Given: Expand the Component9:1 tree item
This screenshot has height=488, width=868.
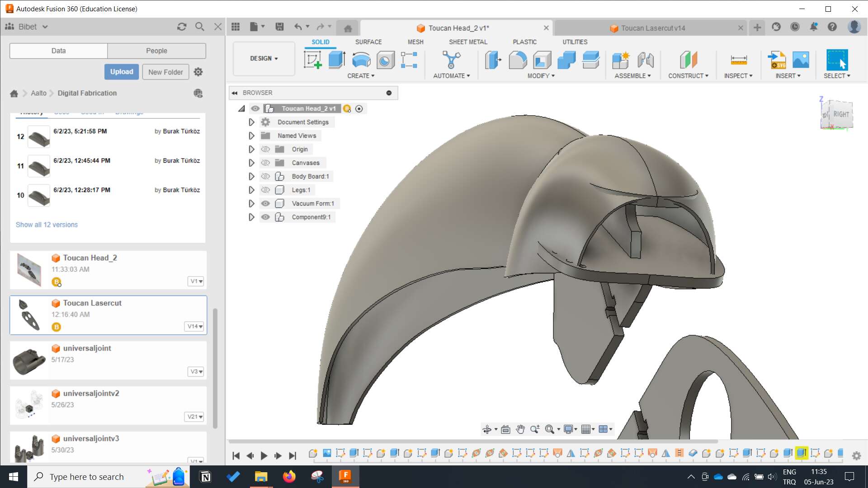Looking at the screenshot, I should point(251,216).
